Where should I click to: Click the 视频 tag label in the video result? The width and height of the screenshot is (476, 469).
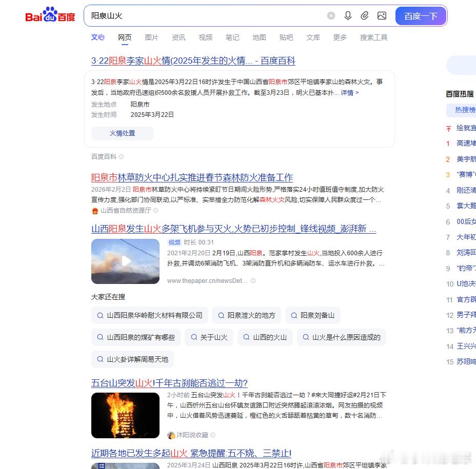174,242
